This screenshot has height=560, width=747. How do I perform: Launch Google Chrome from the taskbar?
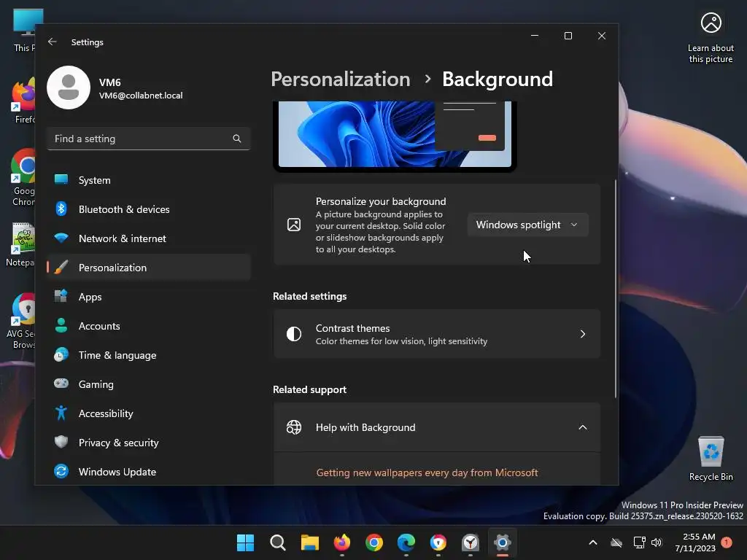pos(374,542)
